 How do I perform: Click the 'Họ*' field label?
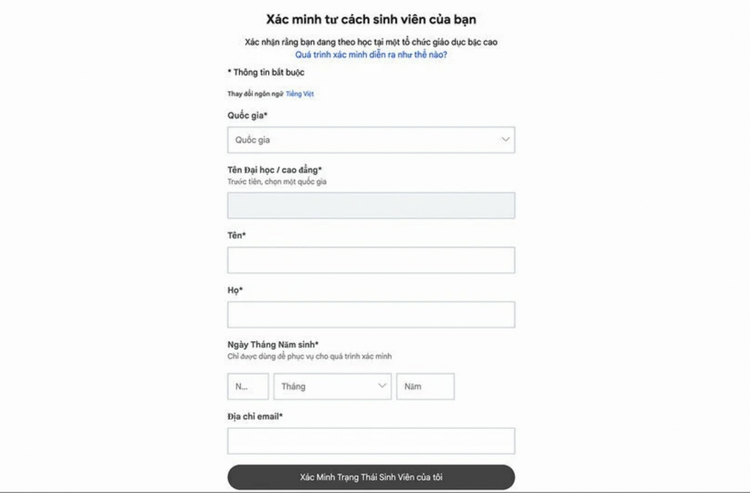pos(235,290)
